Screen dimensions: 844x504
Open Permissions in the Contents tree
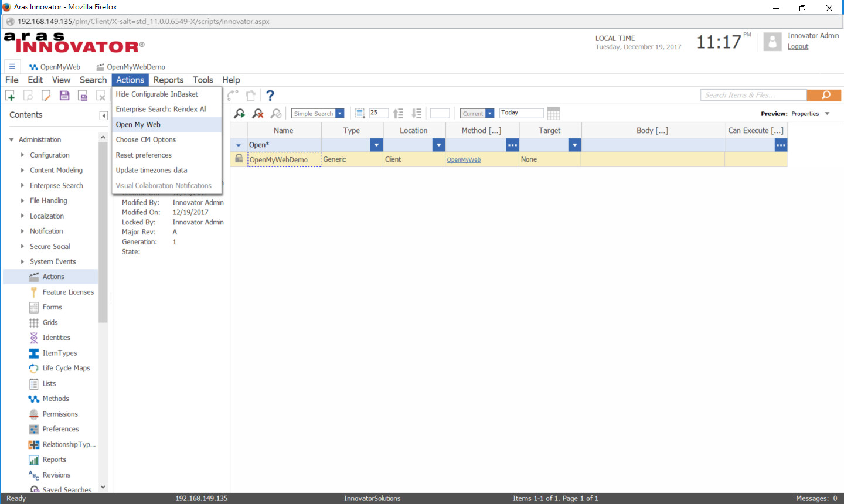click(60, 414)
